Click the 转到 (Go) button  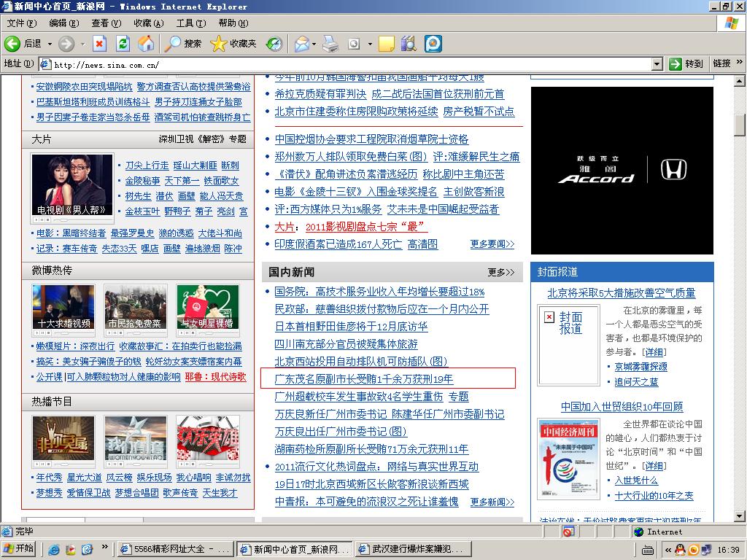686,64
